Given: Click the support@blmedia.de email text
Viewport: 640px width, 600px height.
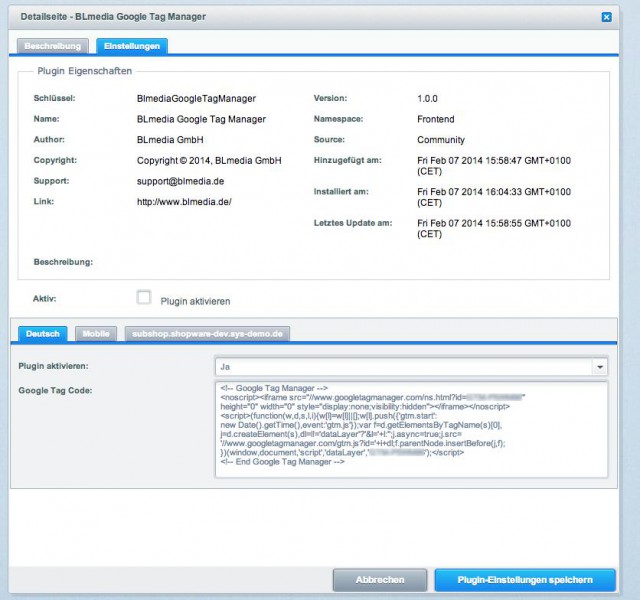Looking at the screenshot, I should tap(180, 181).
